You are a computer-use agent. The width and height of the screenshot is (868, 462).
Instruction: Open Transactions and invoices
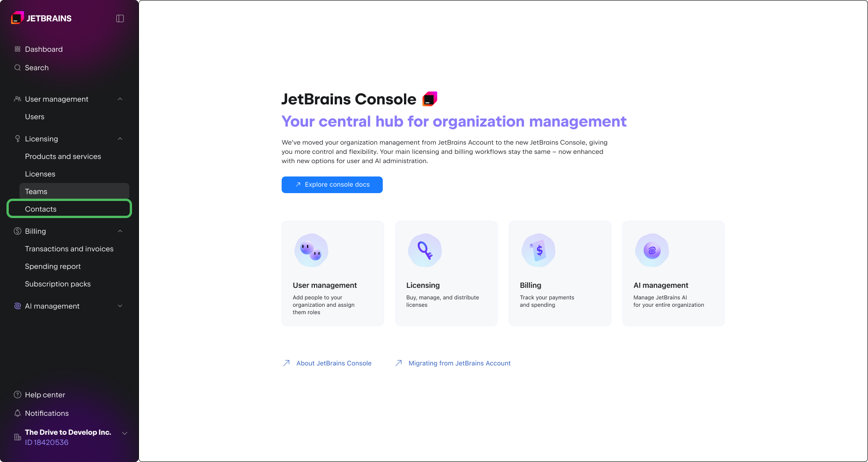pyautogui.click(x=69, y=249)
